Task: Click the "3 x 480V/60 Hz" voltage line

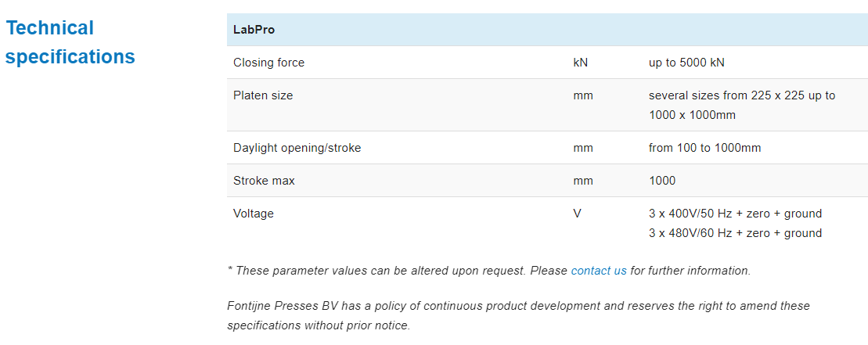Action: pos(735,233)
